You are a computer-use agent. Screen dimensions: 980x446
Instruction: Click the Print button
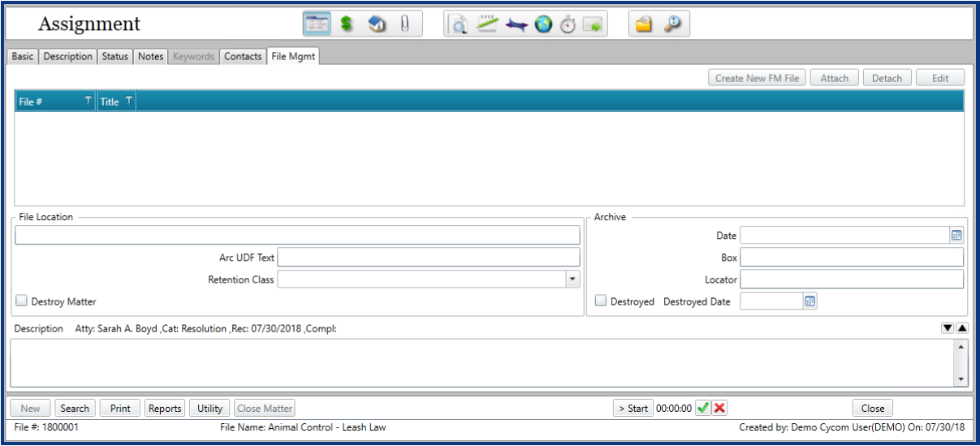pyautogui.click(x=120, y=409)
